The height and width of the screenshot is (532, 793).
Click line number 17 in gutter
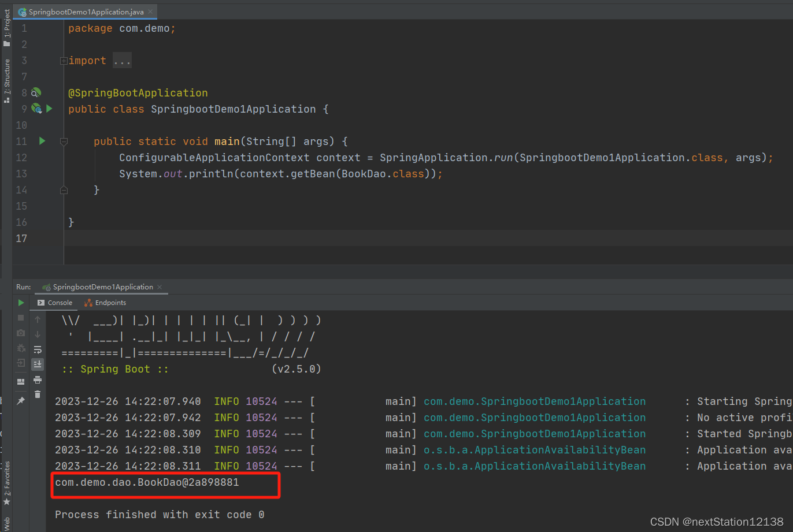tap(21, 239)
